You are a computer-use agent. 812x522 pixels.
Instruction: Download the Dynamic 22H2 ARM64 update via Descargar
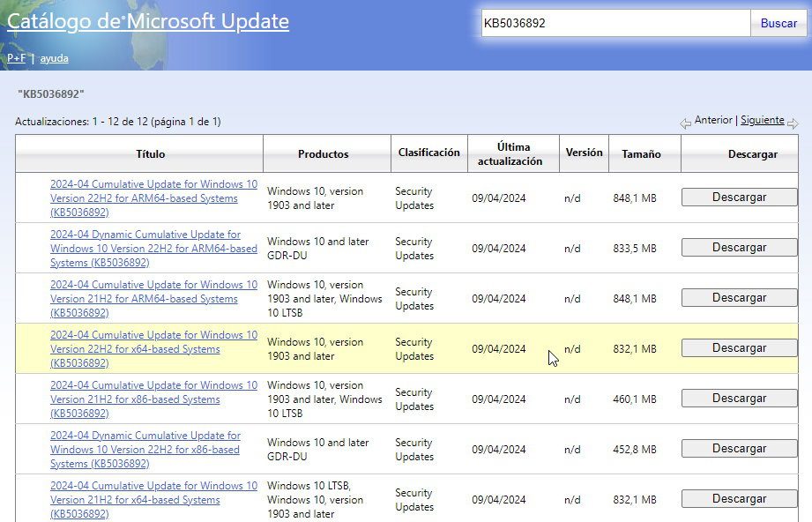click(739, 248)
